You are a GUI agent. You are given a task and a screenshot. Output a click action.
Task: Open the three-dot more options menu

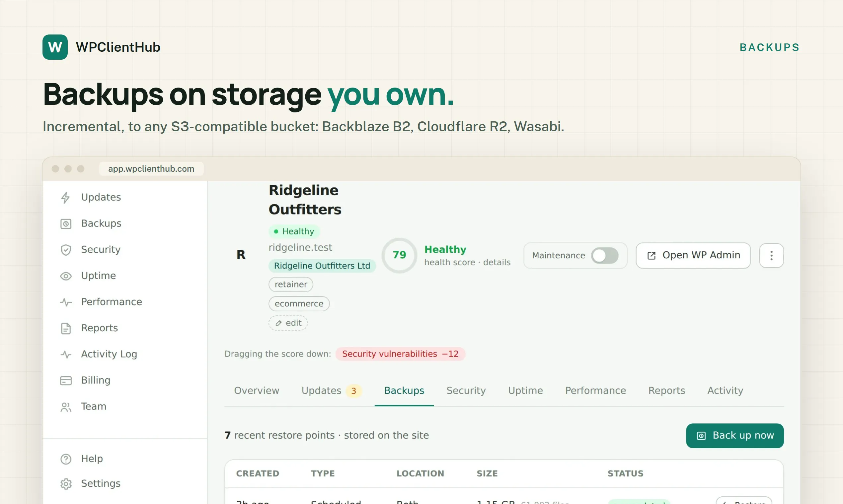point(771,255)
